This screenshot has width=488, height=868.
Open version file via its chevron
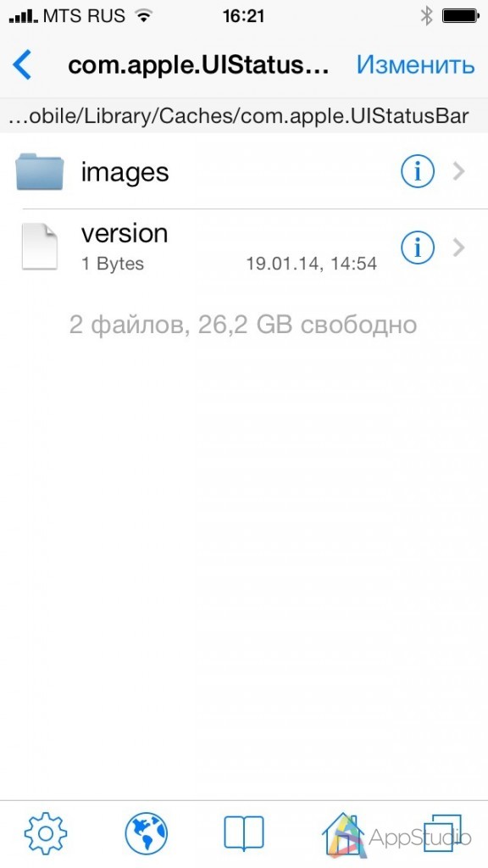click(x=458, y=248)
